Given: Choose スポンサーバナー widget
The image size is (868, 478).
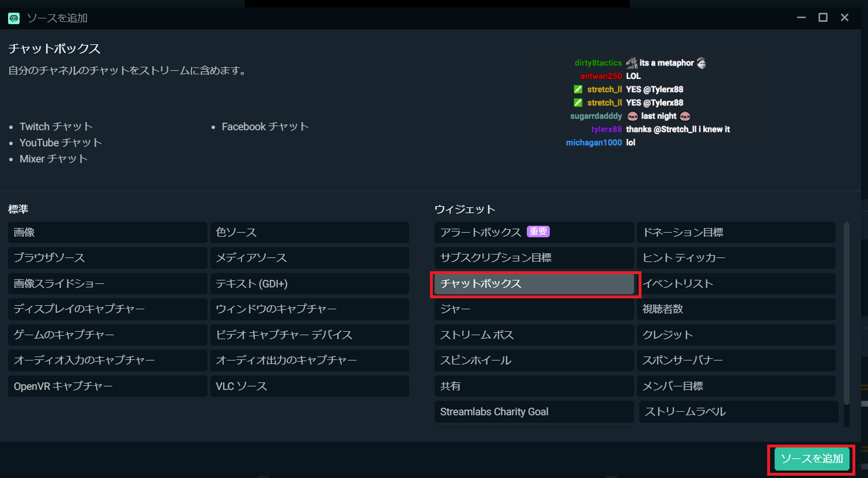Looking at the screenshot, I should point(736,361).
